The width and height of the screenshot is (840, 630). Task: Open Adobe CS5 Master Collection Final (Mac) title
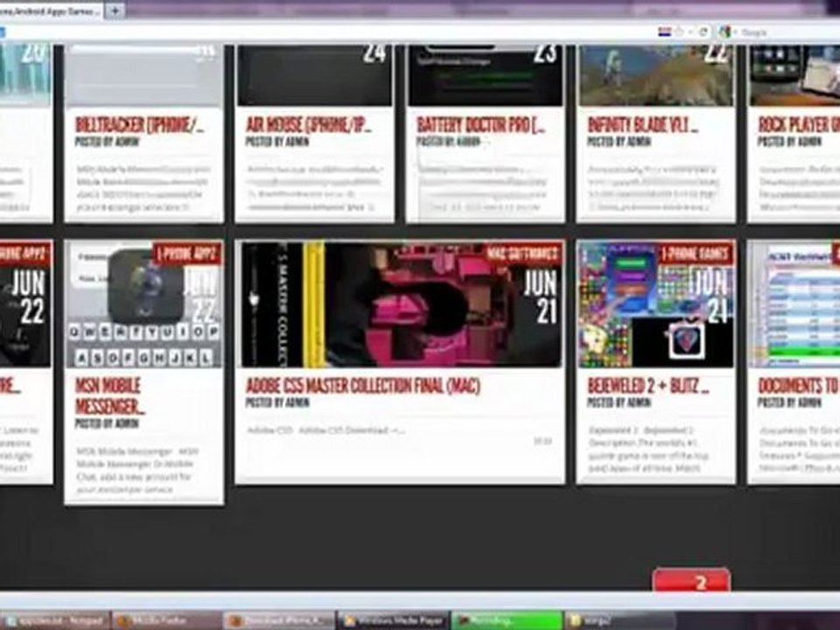click(362, 386)
